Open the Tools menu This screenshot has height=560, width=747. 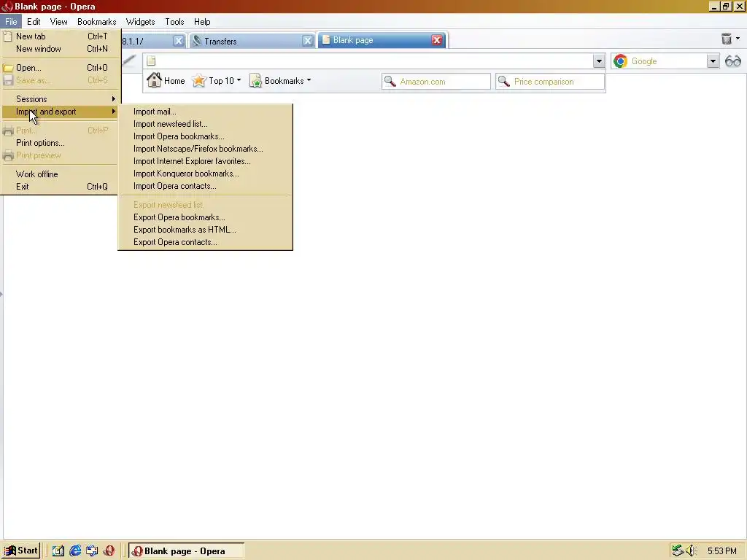click(x=174, y=21)
